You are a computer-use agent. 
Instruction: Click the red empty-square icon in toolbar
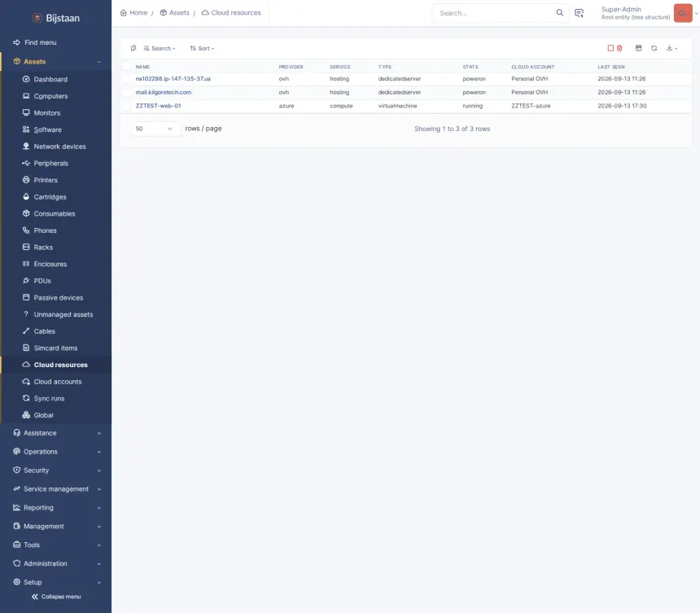coord(610,48)
